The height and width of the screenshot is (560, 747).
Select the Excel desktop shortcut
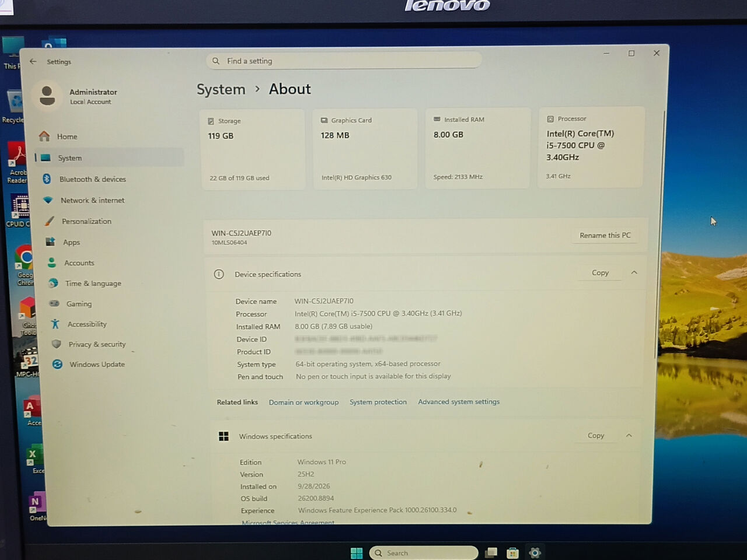34,460
